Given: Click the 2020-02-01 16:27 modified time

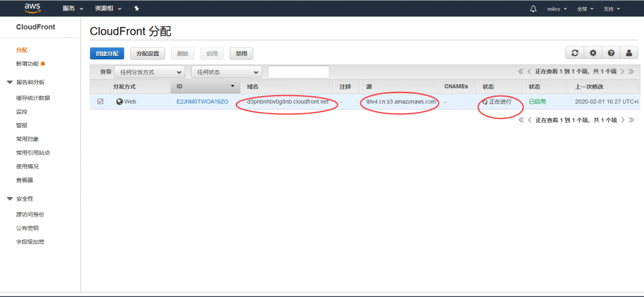Looking at the screenshot, I should pos(607,101).
